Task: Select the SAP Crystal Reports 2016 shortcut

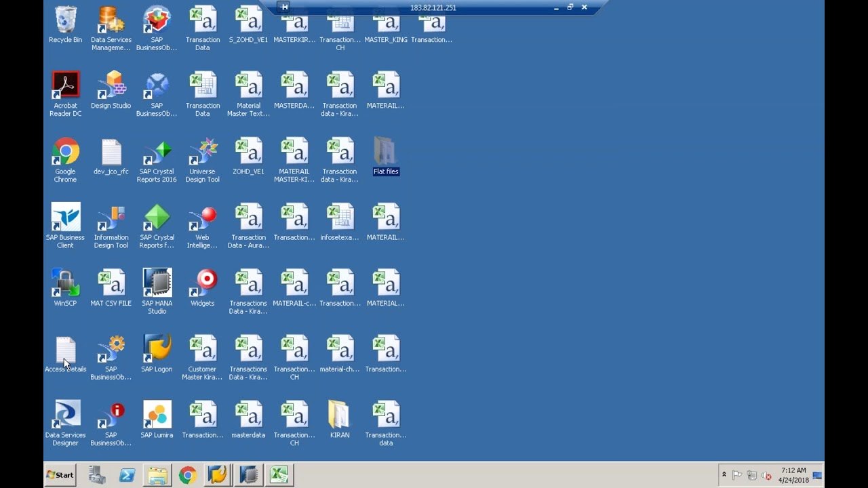Action: pyautogui.click(x=157, y=160)
